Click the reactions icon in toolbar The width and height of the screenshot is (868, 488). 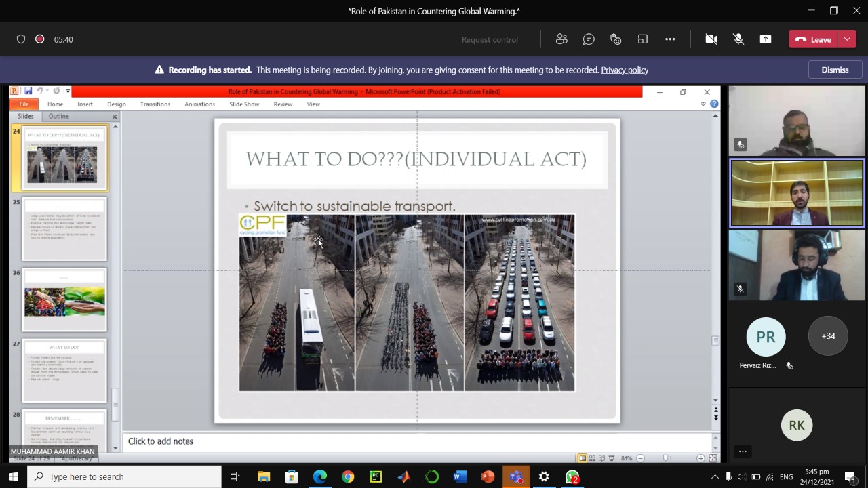[616, 39]
